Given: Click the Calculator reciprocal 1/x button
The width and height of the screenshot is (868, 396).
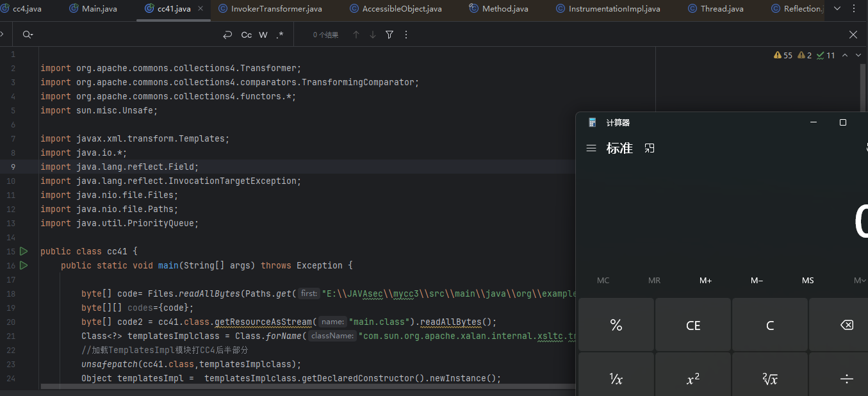Looking at the screenshot, I should pos(616,375).
